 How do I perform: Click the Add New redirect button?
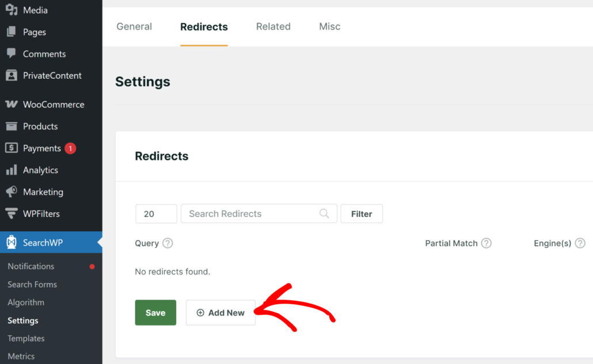221,313
